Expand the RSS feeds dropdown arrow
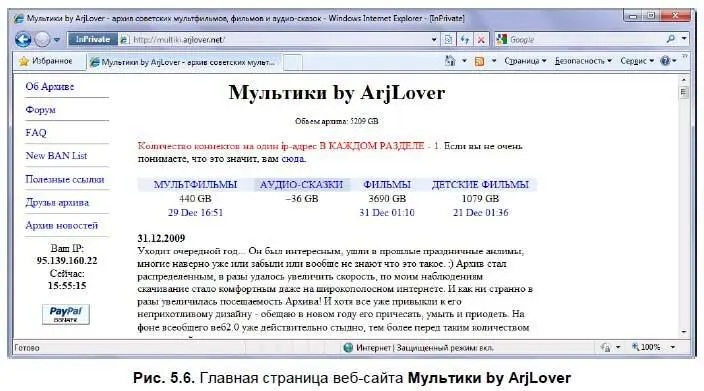This screenshot has height=391, width=704. [493, 61]
